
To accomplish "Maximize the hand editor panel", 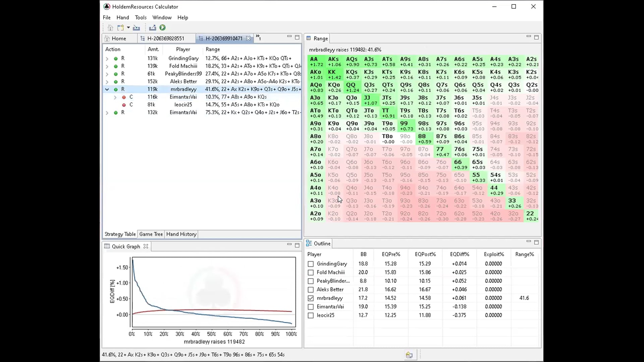I will [x=297, y=37].
